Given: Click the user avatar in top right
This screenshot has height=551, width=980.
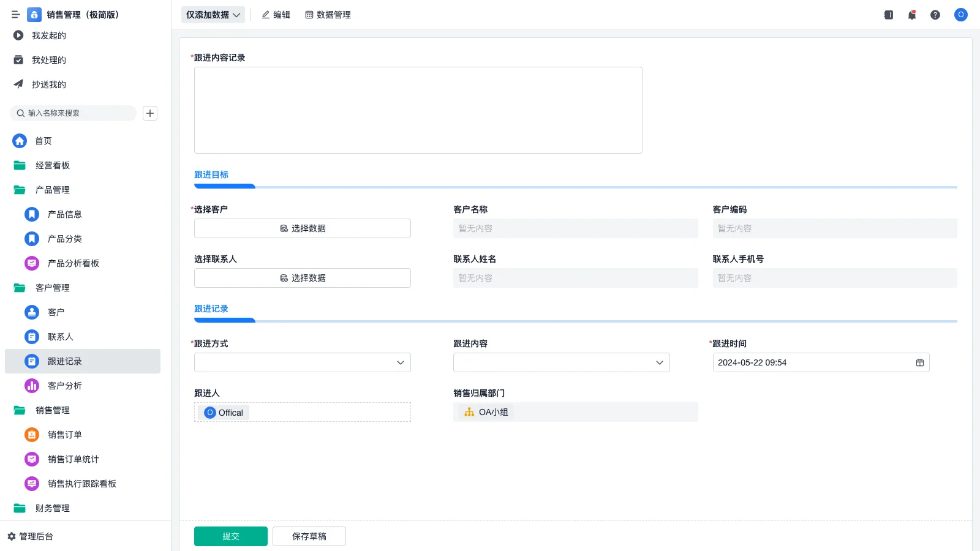Looking at the screenshot, I should tap(960, 15).
